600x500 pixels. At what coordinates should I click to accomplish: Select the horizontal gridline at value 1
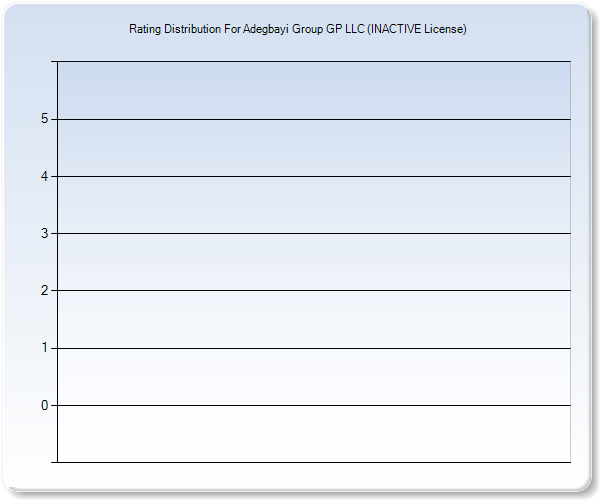[314, 348]
